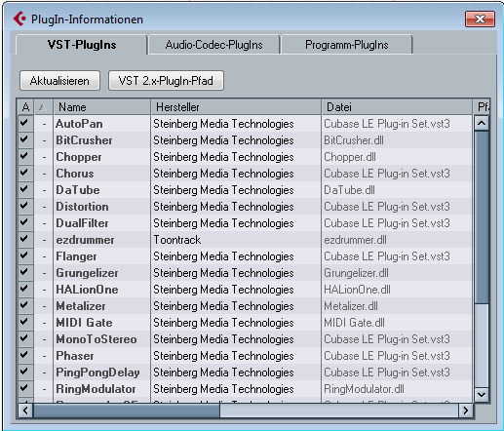Click the vertical scrollbar down arrow

pyautogui.click(x=482, y=395)
